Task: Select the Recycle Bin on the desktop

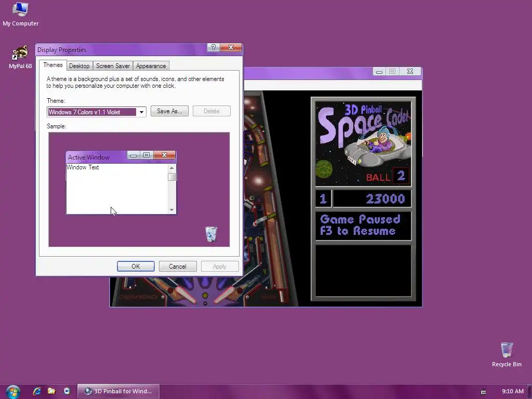Action: point(507,354)
